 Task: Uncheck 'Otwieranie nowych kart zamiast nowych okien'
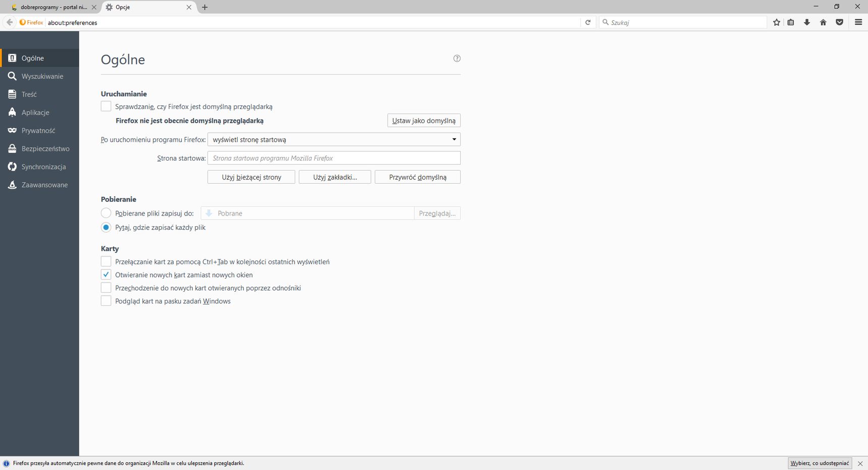pyautogui.click(x=106, y=275)
